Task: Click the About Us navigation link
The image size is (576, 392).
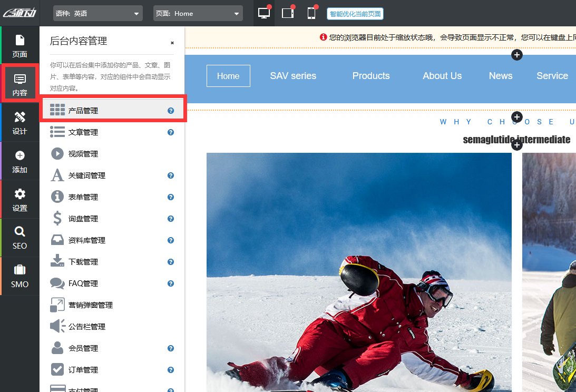Action: point(442,76)
